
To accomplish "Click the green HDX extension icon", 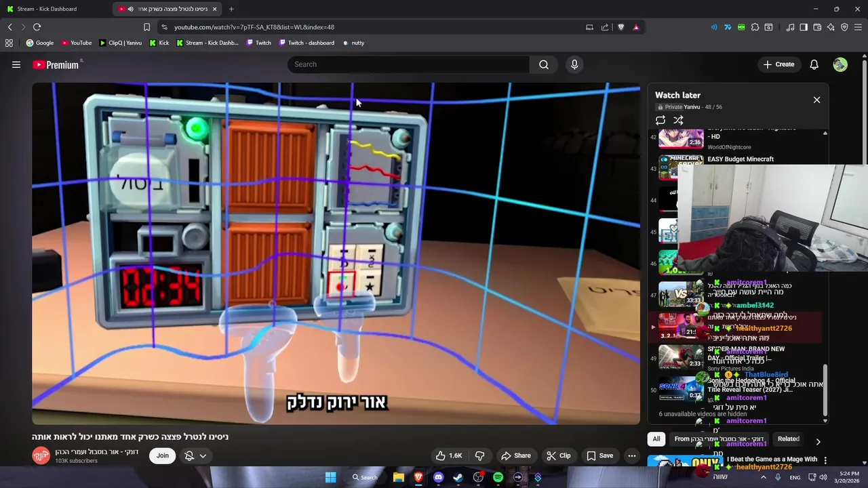I will [741, 27].
